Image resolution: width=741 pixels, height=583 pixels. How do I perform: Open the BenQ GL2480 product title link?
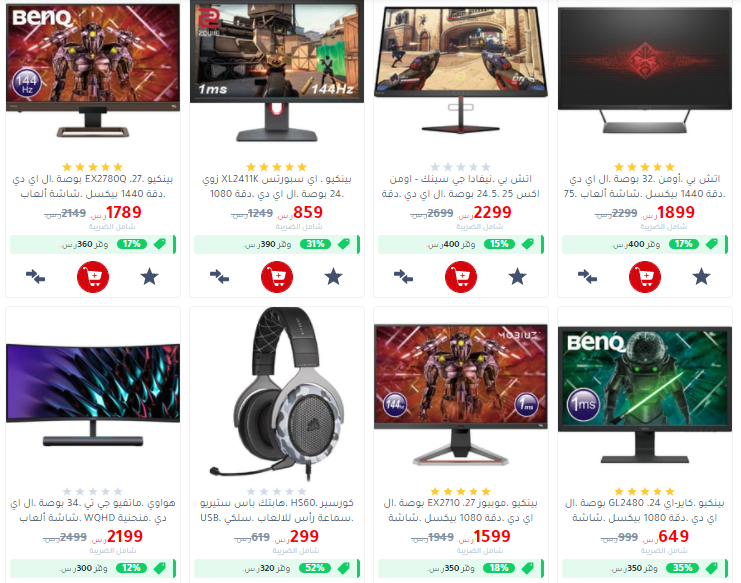click(x=645, y=510)
